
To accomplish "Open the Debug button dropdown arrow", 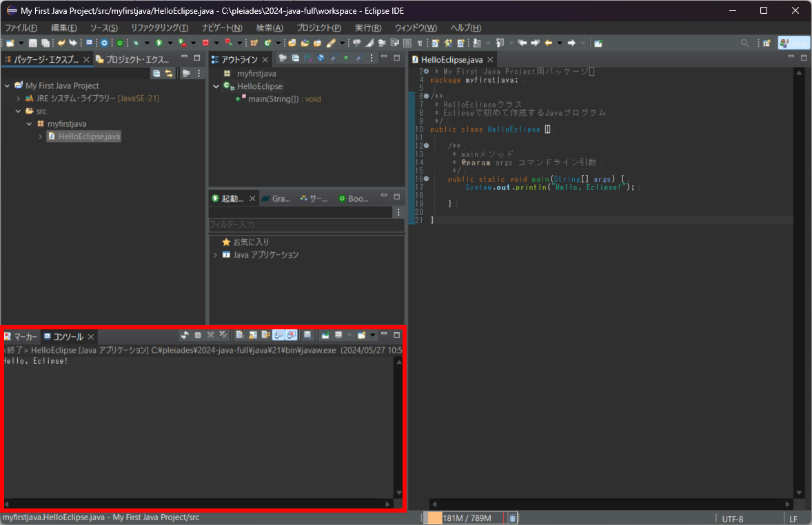I will 147,43.
